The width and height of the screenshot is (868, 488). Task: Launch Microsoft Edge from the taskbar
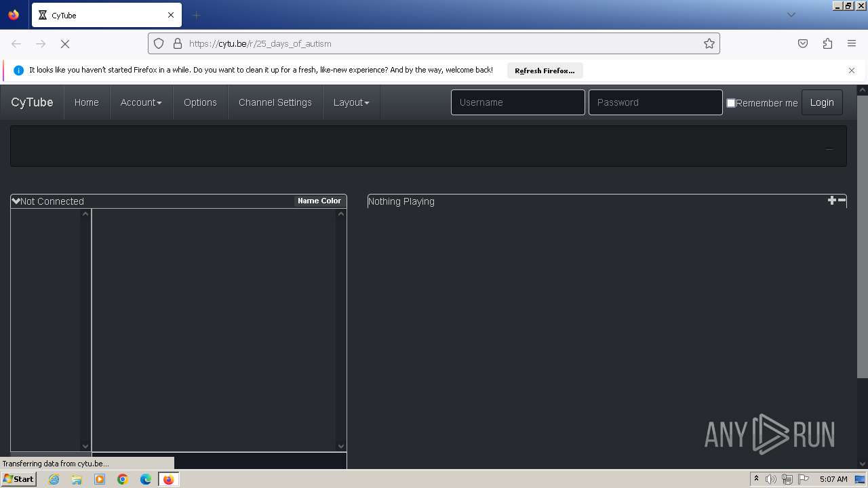[146, 479]
